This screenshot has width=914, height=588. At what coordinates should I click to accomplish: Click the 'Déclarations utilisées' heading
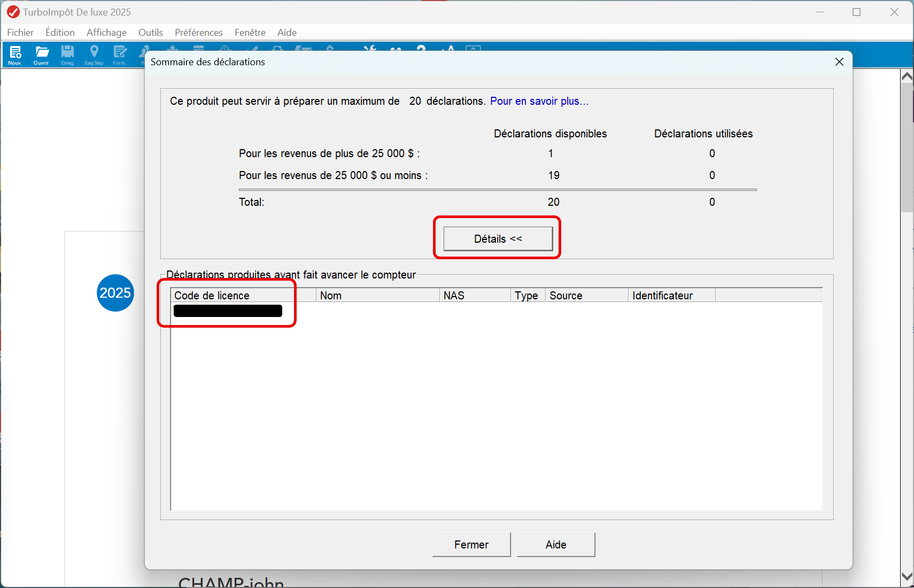click(x=703, y=134)
